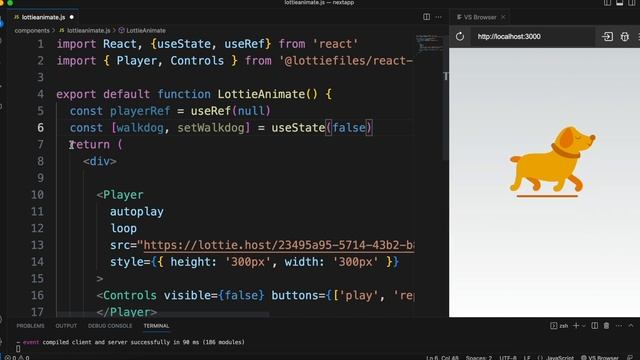Click the line number 10 gutter
Image resolution: width=640 pixels, height=360 pixels.
(x=37, y=195)
